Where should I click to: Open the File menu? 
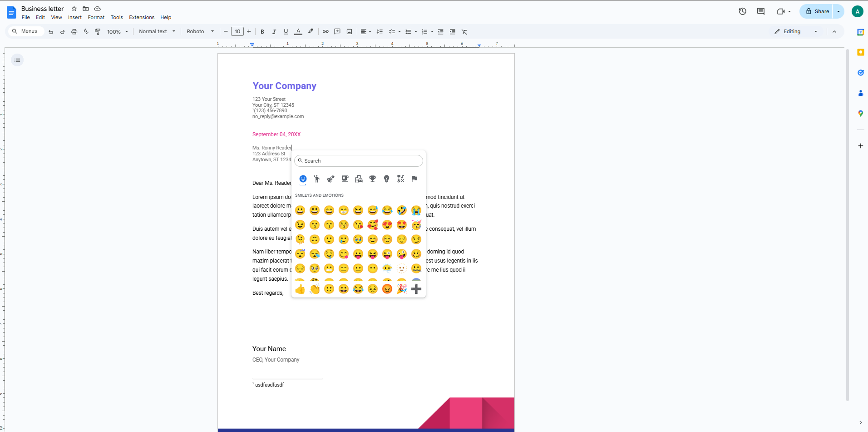26,17
